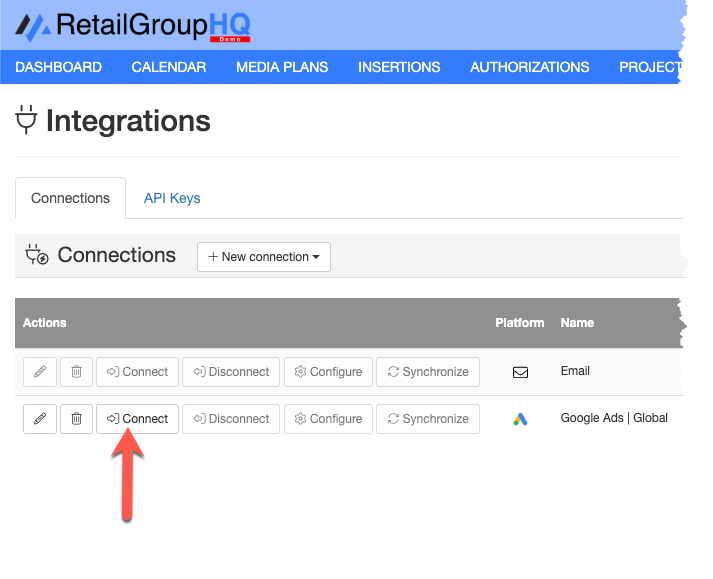The height and width of the screenshot is (579, 713).
Task: Click the Actions column header
Action: pos(45,323)
